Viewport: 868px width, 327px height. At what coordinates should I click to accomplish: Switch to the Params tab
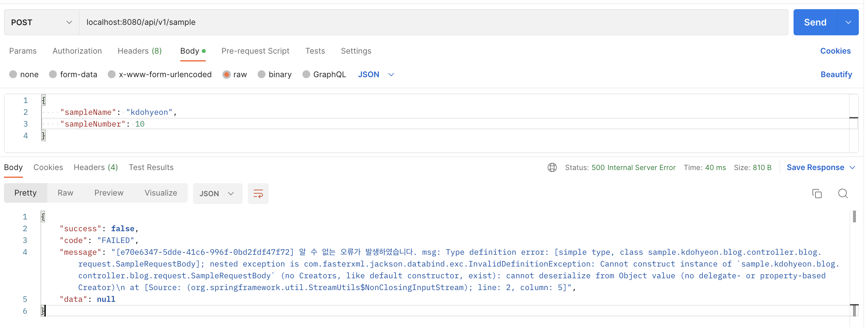(x=23, y=51)
